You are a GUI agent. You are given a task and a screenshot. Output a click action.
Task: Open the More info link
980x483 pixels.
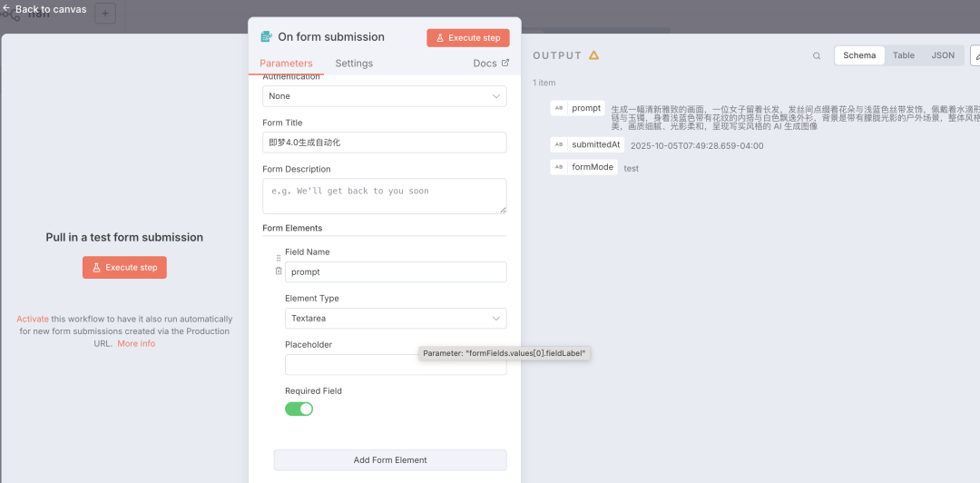point(136,344)
